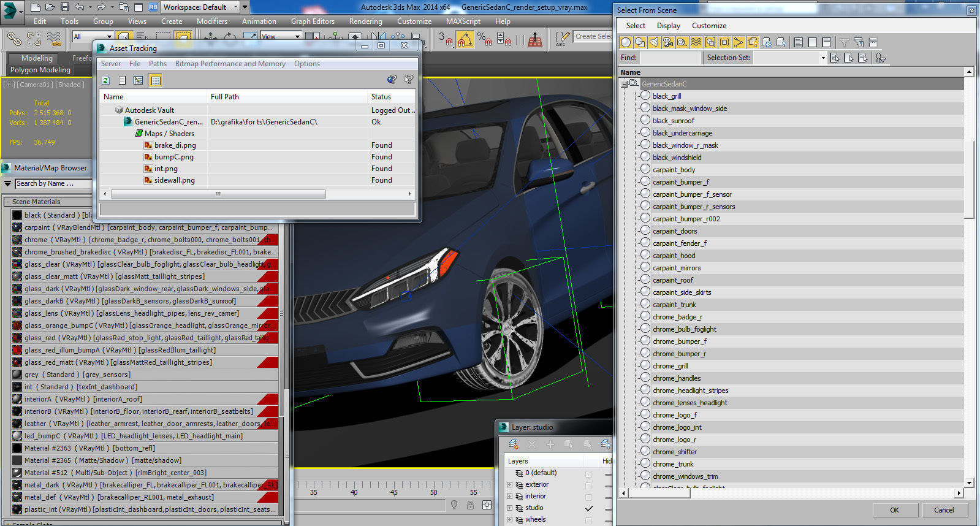Open the Display menu in Select From Scene
980x526 pixels.
668,26
